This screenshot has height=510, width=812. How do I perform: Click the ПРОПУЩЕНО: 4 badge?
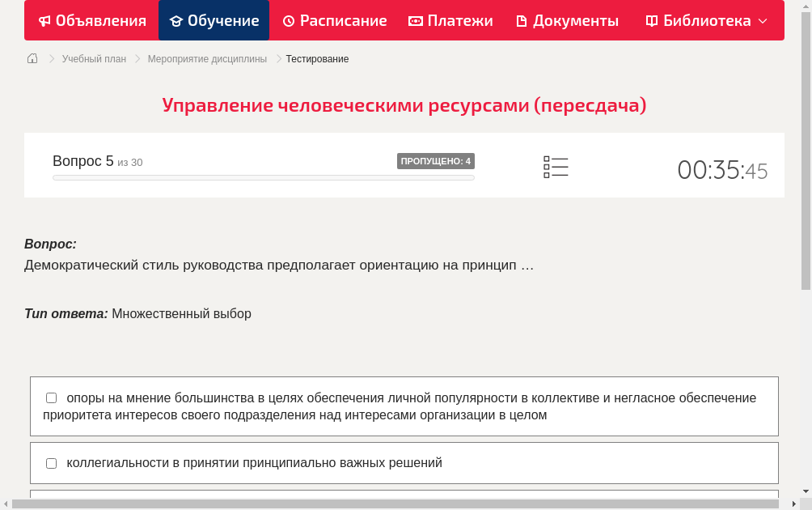pos(436,161)
